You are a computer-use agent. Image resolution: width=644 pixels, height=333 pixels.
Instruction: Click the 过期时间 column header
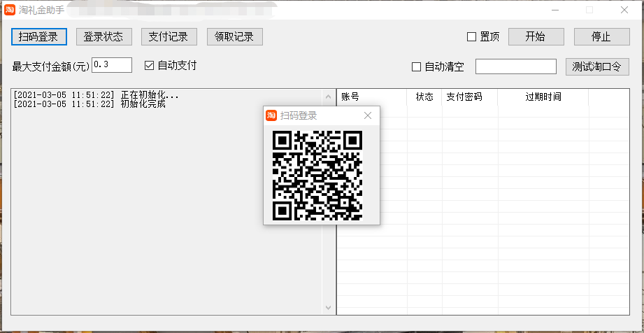(543, 97)
